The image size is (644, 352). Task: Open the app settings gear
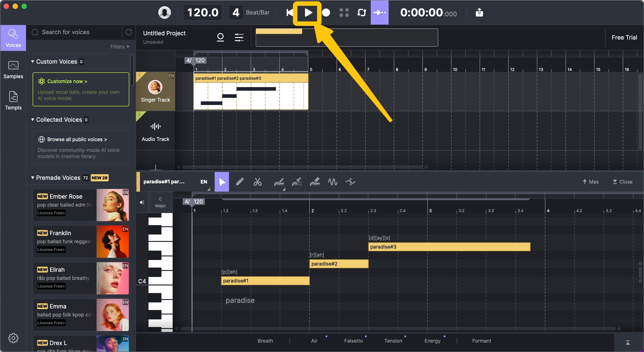[13, 338]
